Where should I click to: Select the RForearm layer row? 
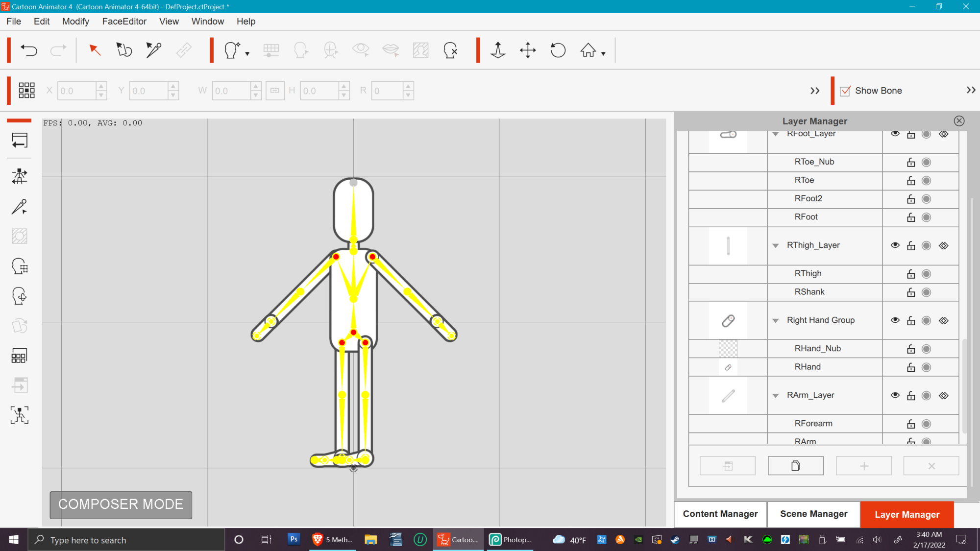tap(824, 424)
